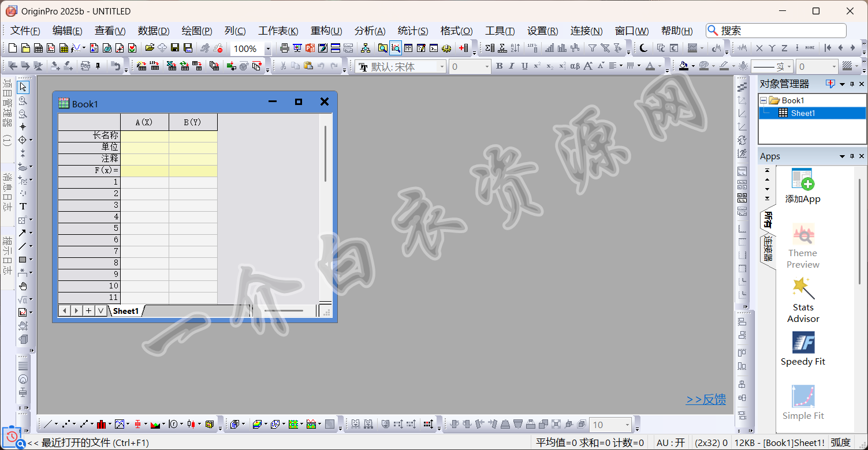
Task: Toggle Dark Mode moon icon
Action: click(643, 48)
